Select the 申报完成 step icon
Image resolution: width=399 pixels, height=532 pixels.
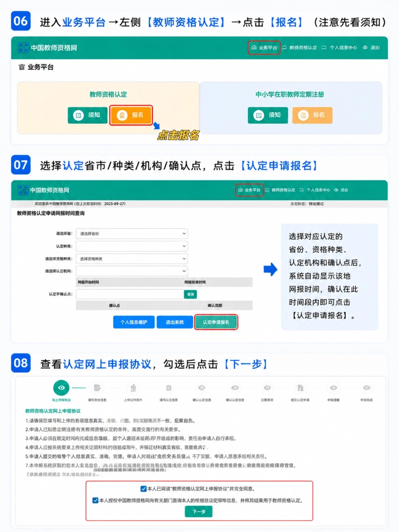(367, 388)
